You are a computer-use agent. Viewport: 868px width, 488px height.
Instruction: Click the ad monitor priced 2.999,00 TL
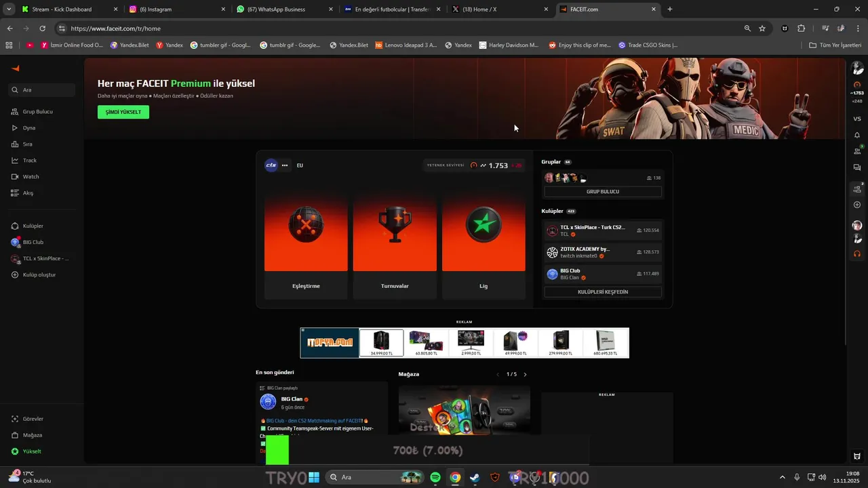pyautogui.click(x=471, y=343)
